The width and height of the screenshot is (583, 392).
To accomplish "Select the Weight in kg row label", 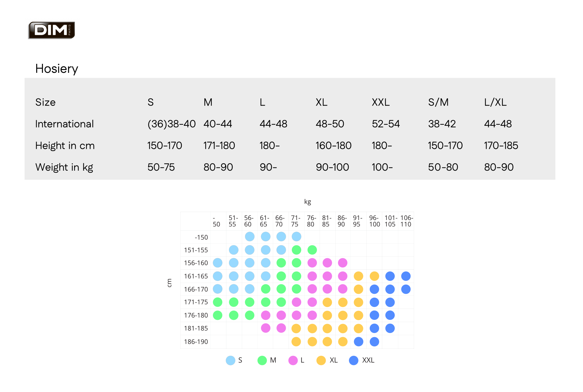I will 64,167.
